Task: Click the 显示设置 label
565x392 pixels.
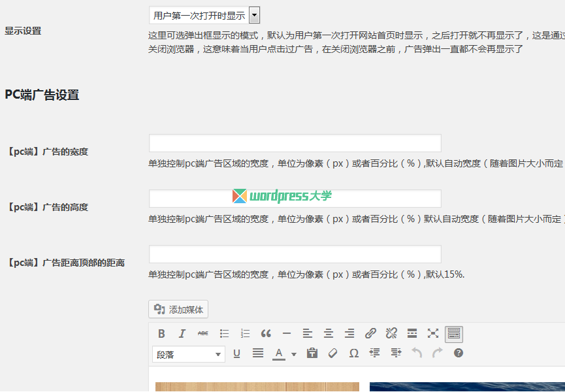Action: pyautogui.click(x=23, y=31)
